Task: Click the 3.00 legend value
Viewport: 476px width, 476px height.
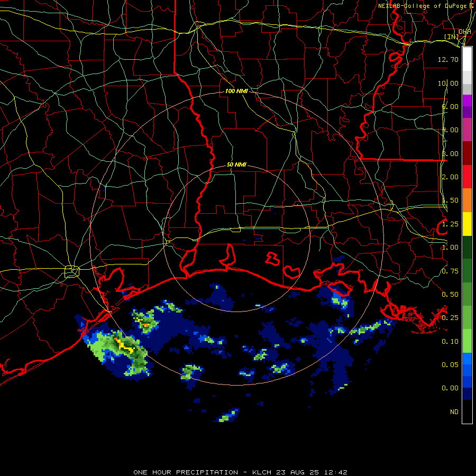Action: tap(450, 153)
